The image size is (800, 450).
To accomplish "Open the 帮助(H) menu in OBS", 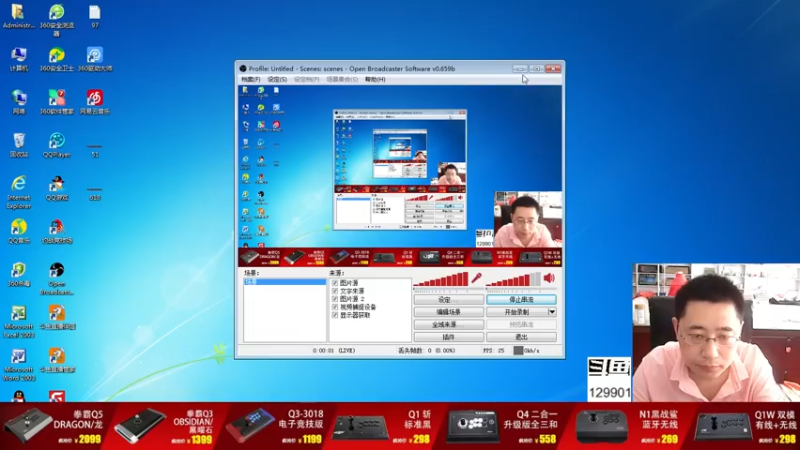I will point(375,80).
